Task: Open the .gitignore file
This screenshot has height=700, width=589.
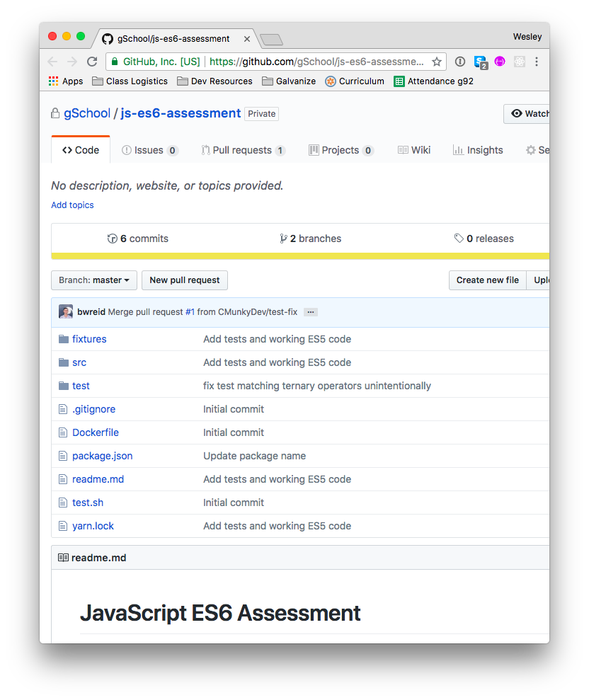Action: click(93, 409)
